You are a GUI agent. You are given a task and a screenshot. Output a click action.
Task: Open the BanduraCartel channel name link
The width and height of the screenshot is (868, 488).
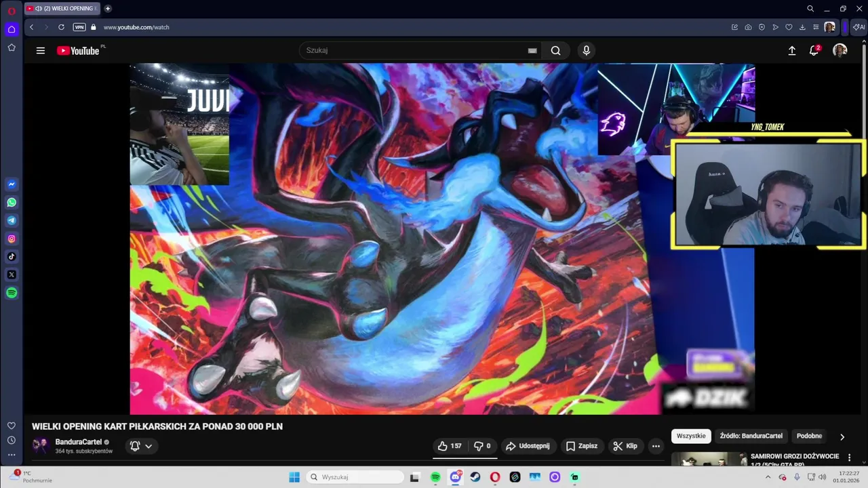point(79,442)
